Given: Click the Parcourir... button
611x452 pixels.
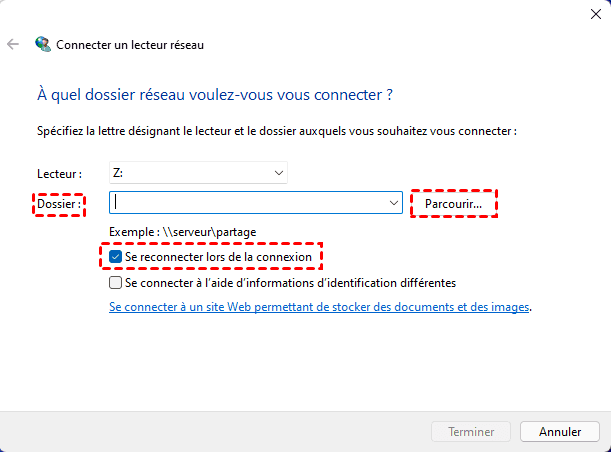Looking at the screenshot, I should (453, 203).
